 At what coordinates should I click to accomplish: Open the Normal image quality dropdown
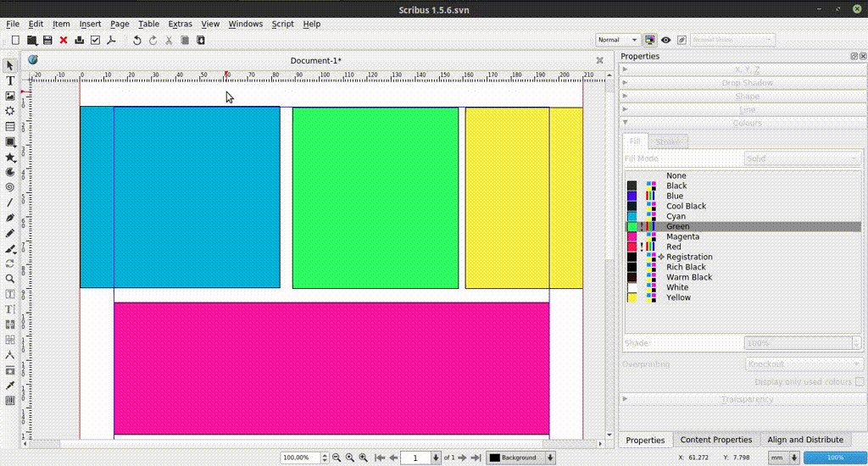(617, 40)
